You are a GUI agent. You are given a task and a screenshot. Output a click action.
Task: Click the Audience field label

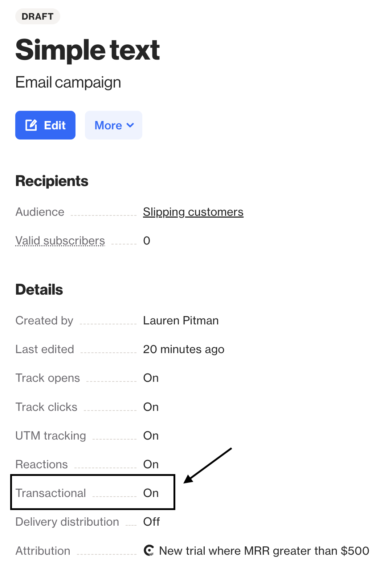(x=40, y=212)
